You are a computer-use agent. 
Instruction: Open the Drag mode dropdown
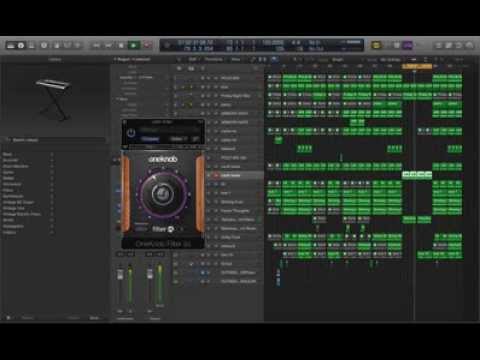(x=390, y=60)
